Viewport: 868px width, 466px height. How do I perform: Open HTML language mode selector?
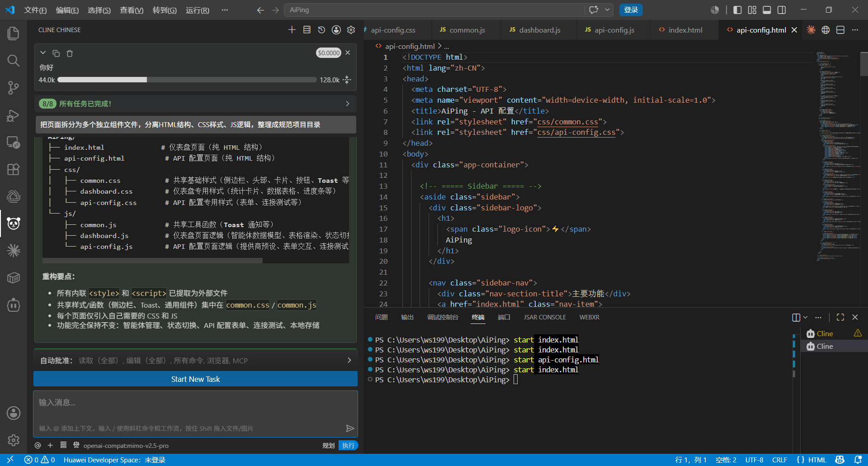[x=817, y=460]
